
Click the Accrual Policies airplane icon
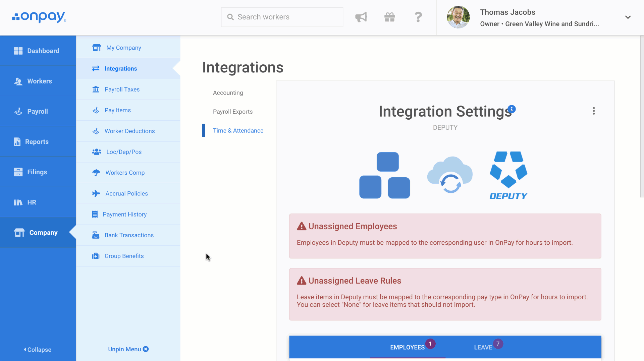click(x=96, y=193)
